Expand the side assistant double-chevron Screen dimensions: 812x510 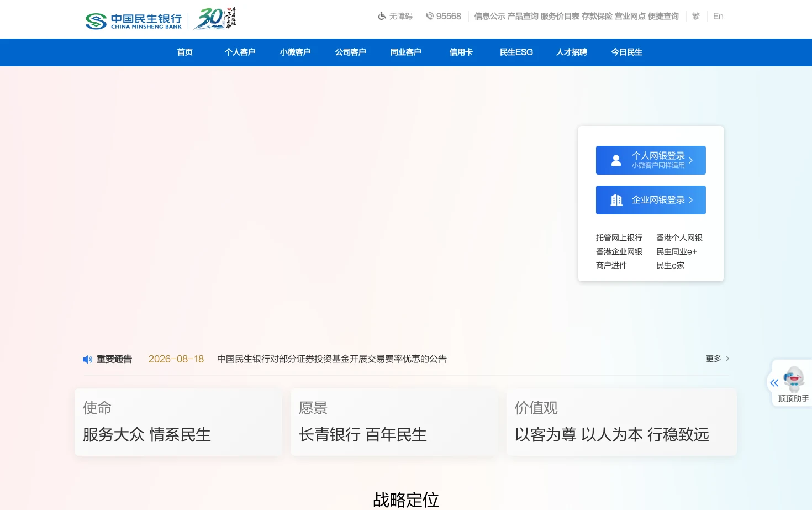(774, 382)
